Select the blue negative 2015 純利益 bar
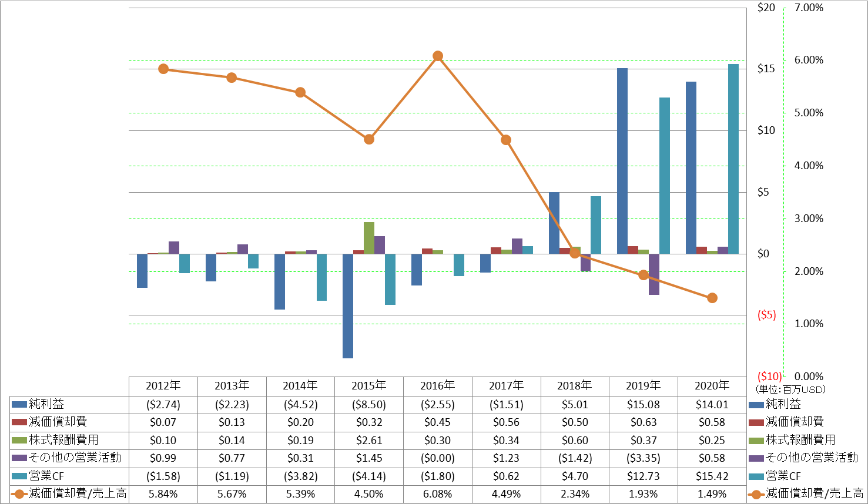This screenshot has height=504, width=868. pyautogui.click(x=348, y=306)
